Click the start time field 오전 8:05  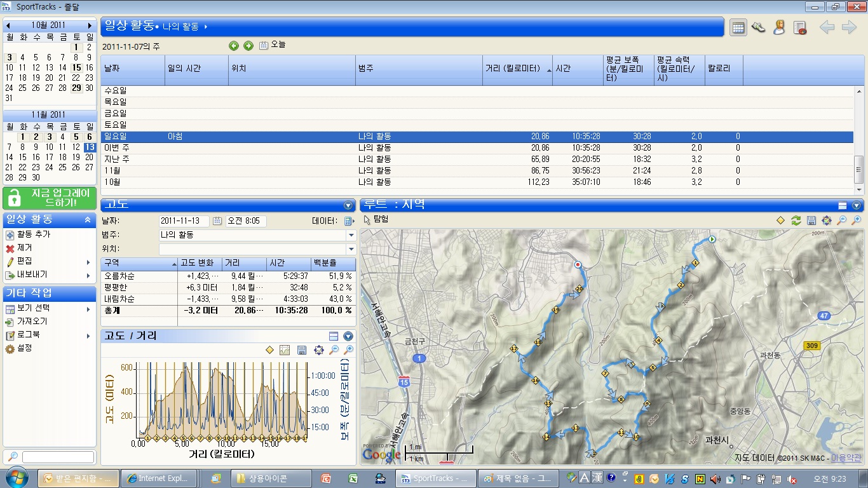click(246, 221)
